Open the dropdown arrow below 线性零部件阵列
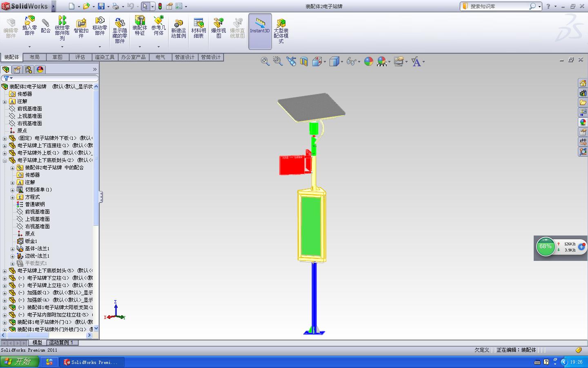This screenshot has height=368, width=588. coord(62,47)
